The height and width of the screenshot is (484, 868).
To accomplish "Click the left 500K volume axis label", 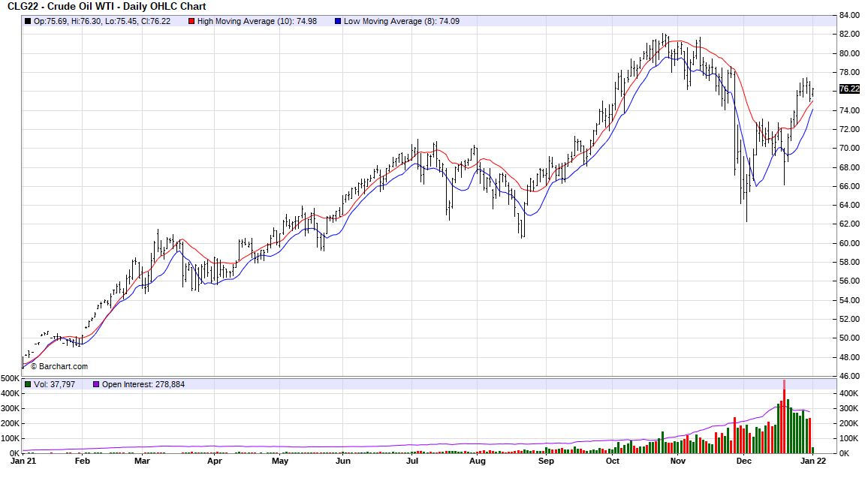I will (x=11, y=379).
